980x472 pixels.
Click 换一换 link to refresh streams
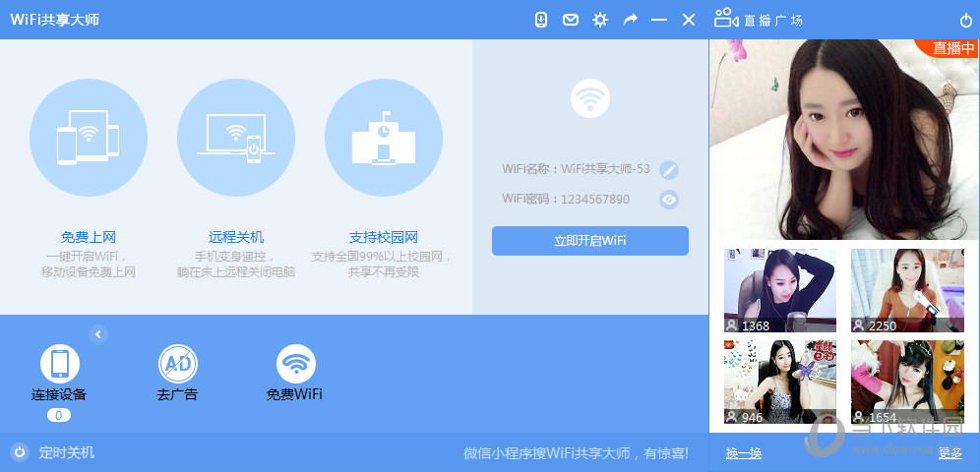pos(744,453)
